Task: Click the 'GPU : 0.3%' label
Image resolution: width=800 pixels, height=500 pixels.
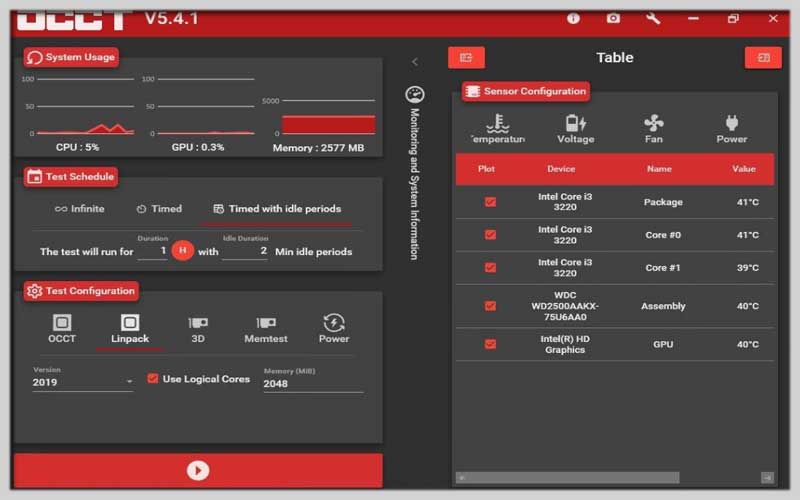Action: pyautogui.click(x=198, y=147)
